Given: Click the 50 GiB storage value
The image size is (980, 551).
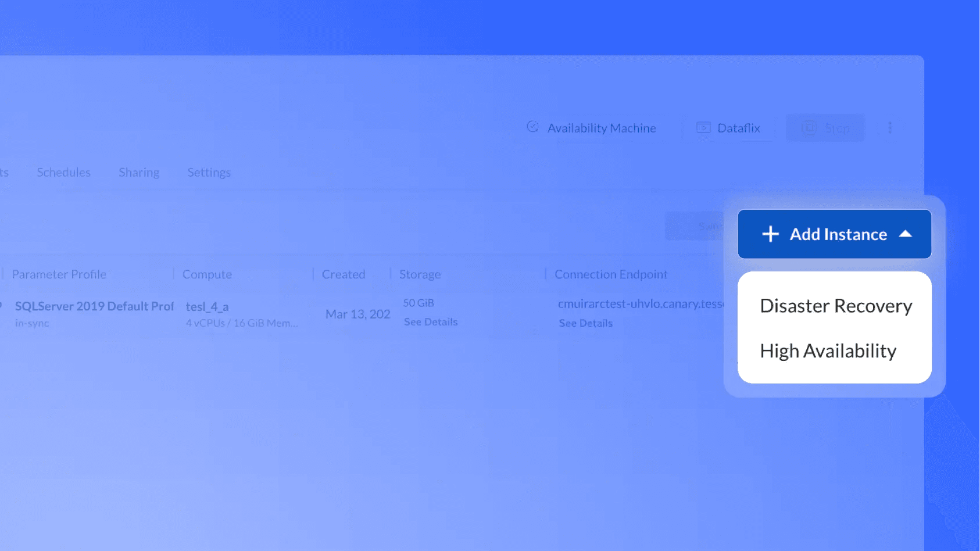Looking at the screenshot, I should [x=419, y=303].
